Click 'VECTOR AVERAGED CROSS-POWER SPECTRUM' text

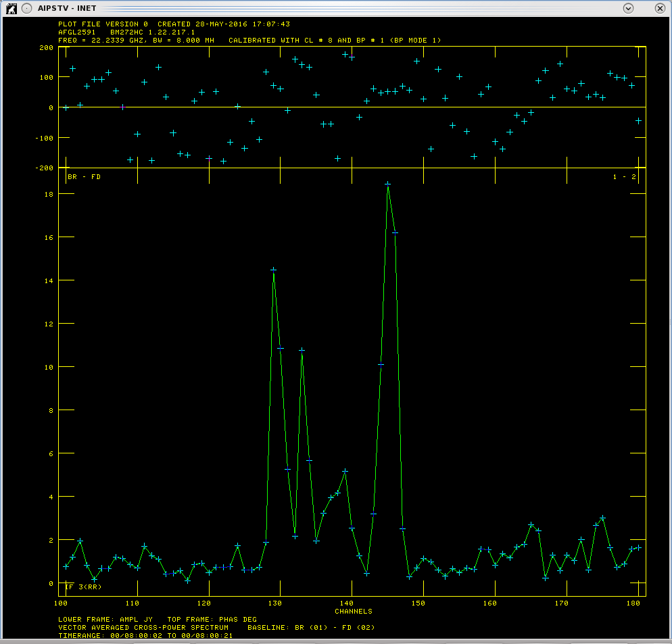(x=143, y=627)
